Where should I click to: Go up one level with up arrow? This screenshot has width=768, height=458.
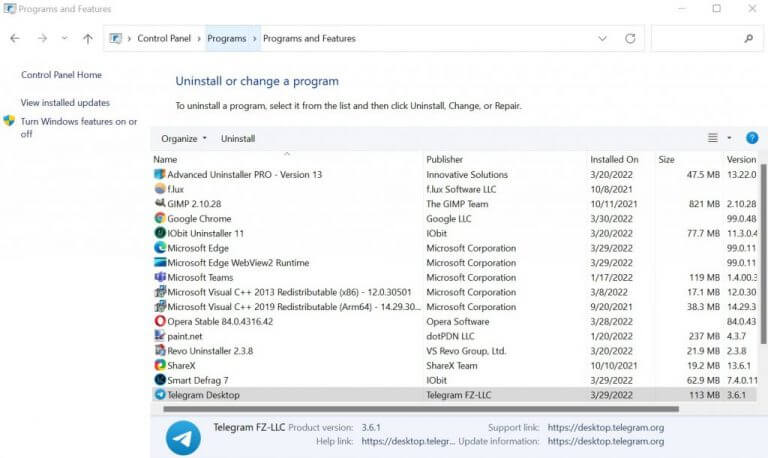pyautogui.click(x=88, y=38)
